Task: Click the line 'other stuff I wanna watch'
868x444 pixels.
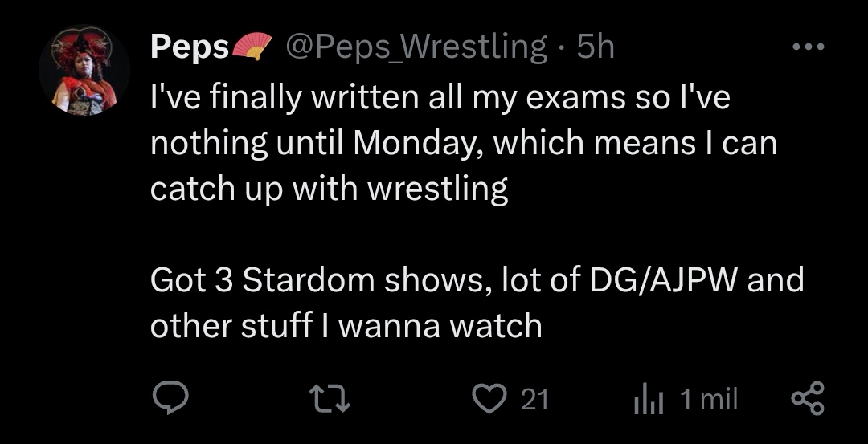Action: [346, 326]
